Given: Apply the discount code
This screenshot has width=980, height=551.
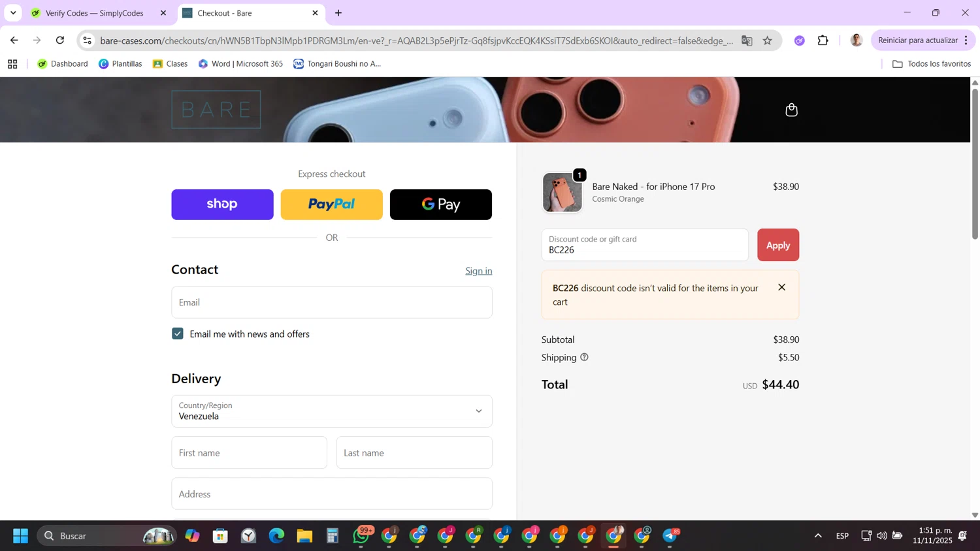Looking at the screenshot, I should (x=778, y=245).
